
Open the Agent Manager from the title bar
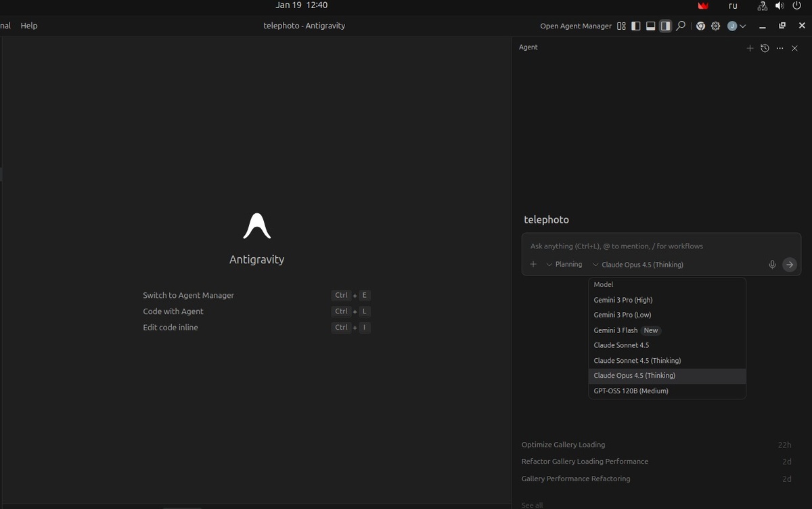pos(576,26)
